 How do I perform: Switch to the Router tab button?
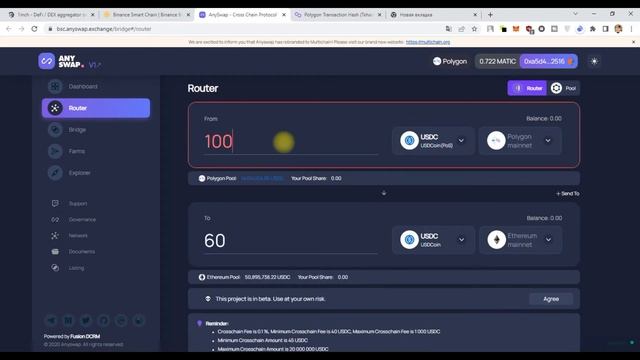tap(527, 88)
